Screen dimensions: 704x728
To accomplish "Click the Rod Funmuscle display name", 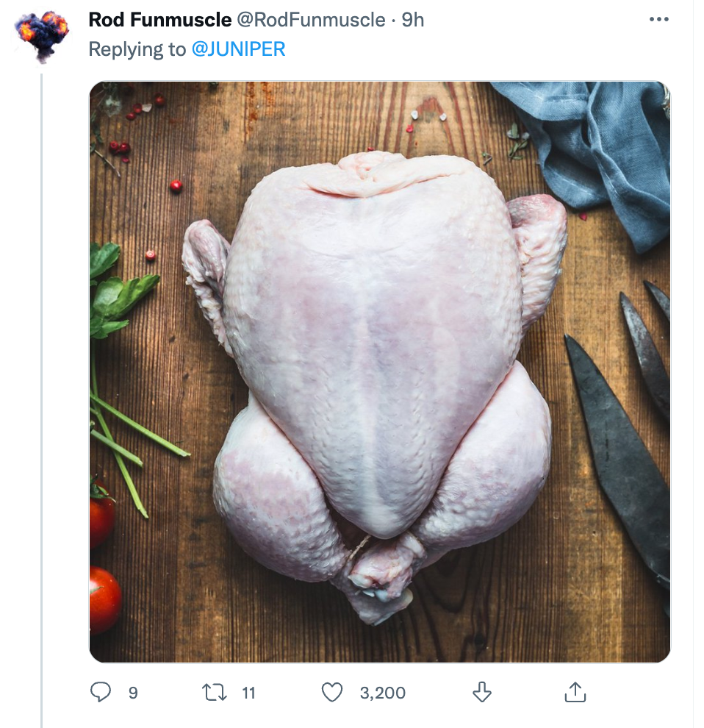I will (x=159, y=20).
